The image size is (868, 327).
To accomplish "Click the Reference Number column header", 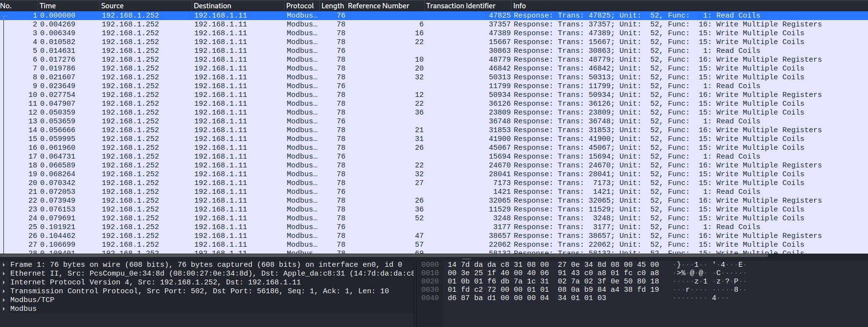I will point(385,6).
